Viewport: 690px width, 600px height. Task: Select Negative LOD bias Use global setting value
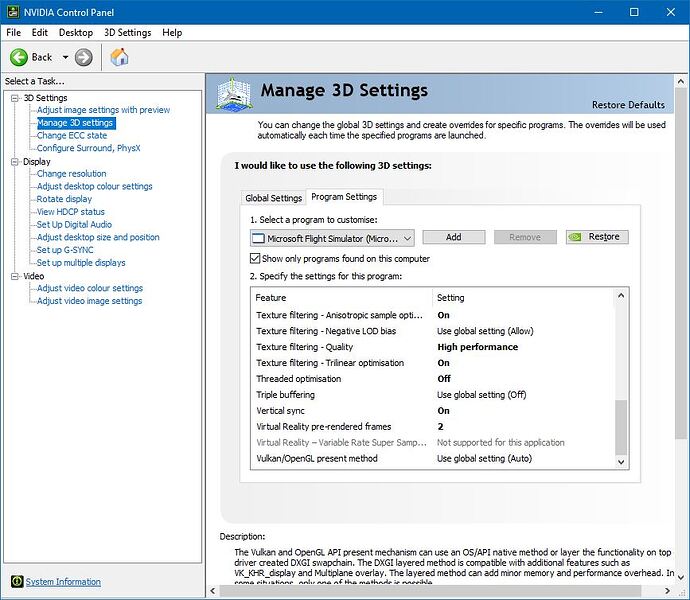(485, 331)
